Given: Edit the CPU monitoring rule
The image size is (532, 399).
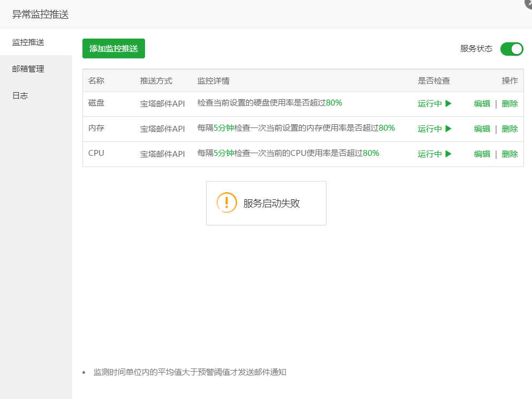Looking at the screenshot, I should click(x=481, y=154).
